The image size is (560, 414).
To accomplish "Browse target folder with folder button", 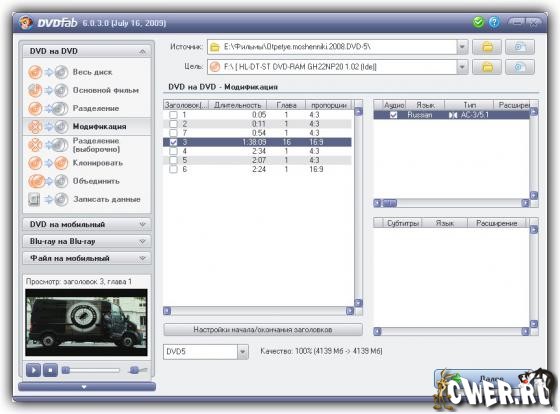I will [487, 67].
